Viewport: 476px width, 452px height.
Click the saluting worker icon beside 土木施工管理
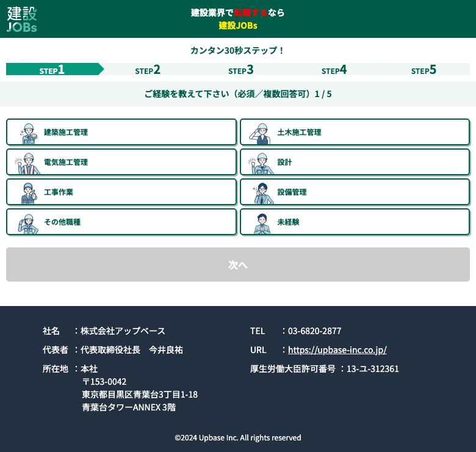point(260,133)
